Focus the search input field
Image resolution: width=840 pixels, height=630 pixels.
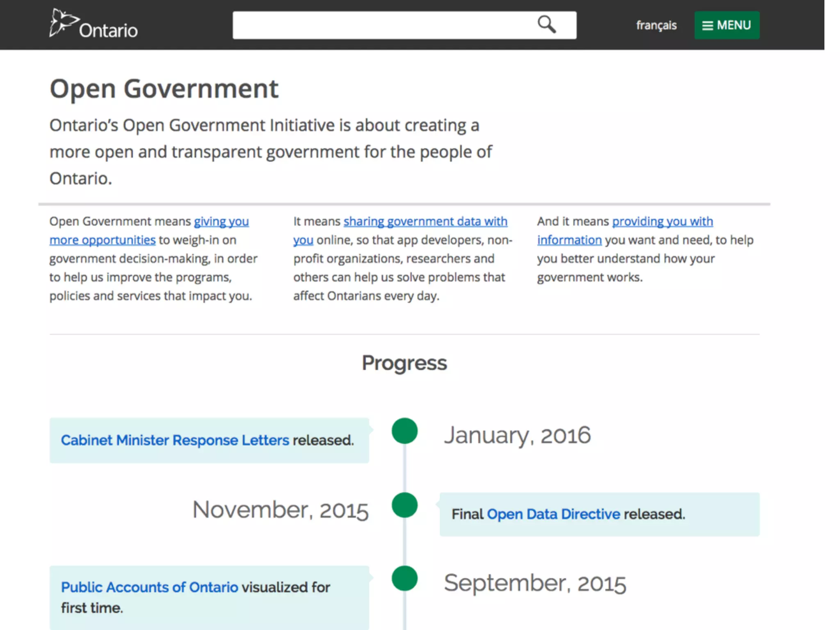tap(381, 25)
